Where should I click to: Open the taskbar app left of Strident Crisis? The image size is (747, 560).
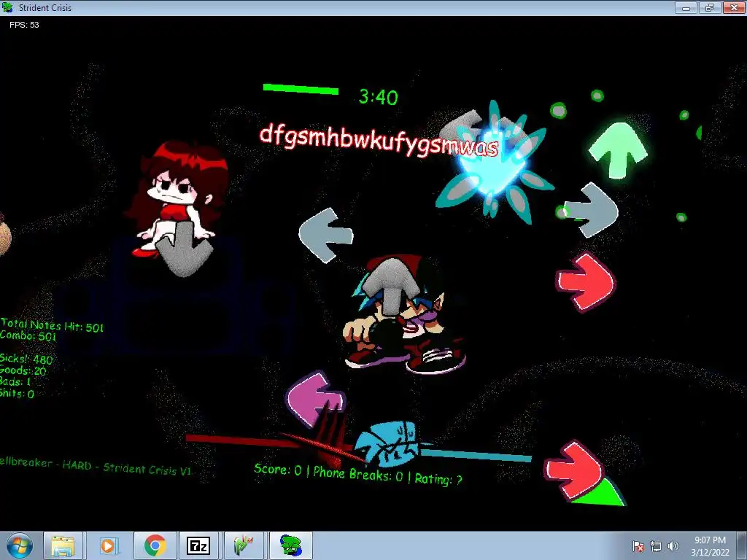click(245, 545)
